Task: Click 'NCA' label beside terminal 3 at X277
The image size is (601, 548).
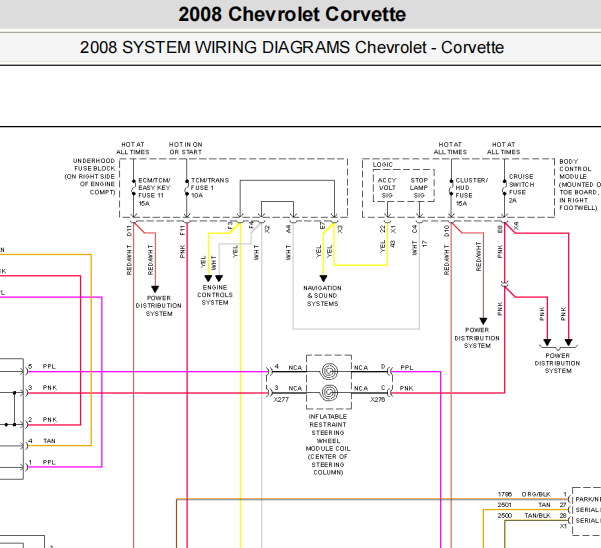Action: [x=295, y=388]
